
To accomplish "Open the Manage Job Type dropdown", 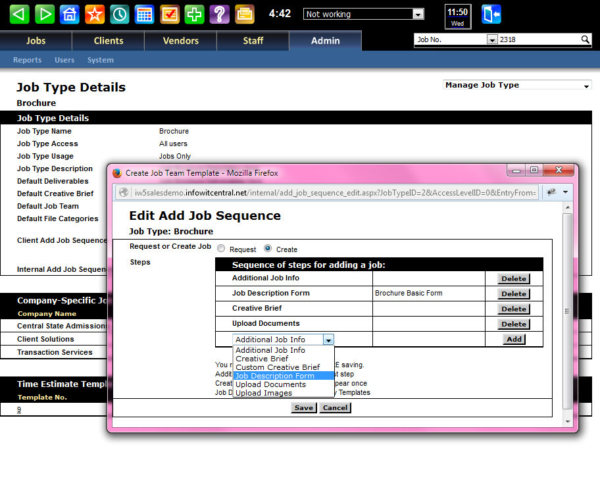I will [x=517, y=85].
